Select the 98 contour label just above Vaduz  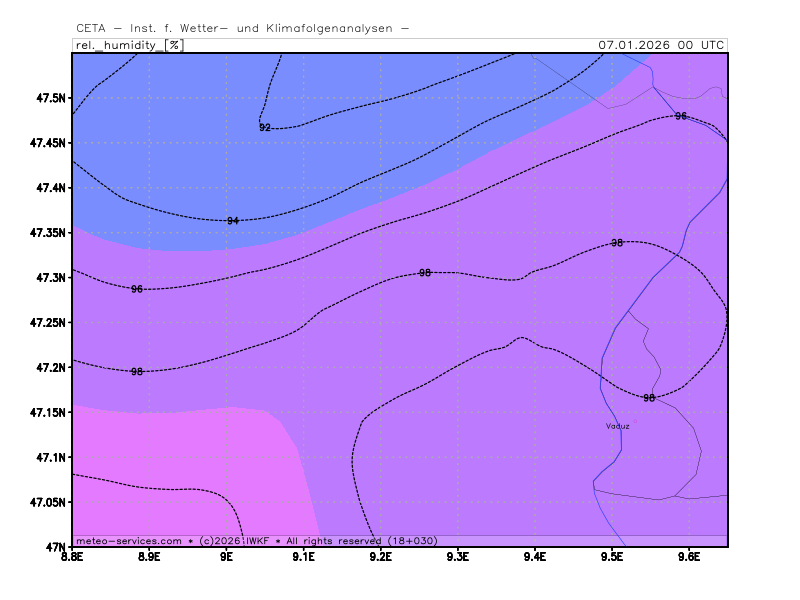click(649, 398)
